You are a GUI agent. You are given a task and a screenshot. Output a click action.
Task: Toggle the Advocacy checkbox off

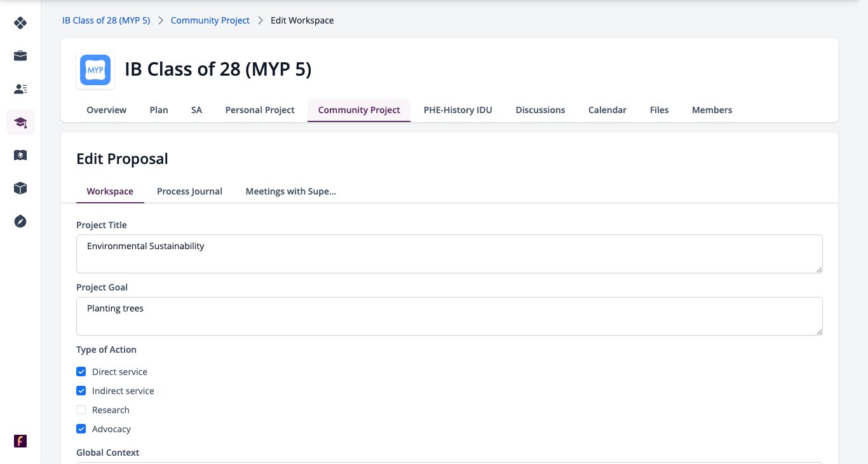point(81,429)
